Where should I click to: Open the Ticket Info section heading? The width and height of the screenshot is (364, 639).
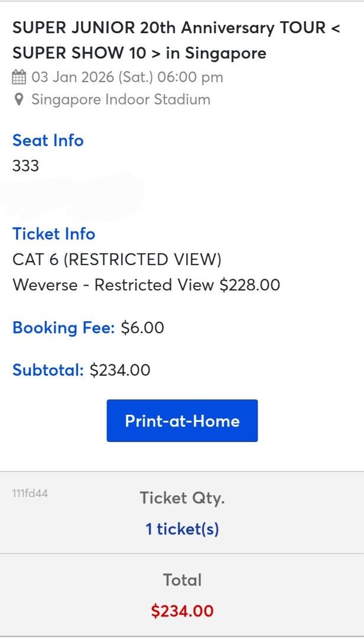53,234
